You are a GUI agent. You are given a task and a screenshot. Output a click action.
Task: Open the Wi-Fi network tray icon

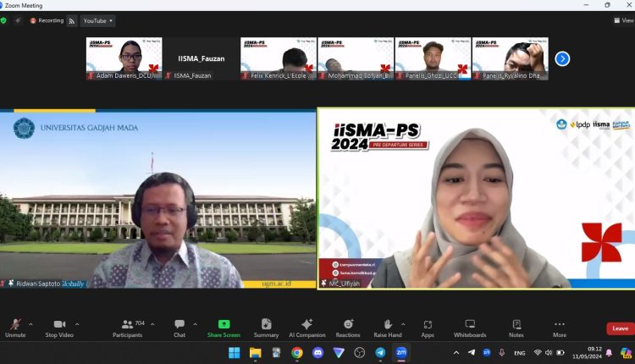click(x=538, y=353)
